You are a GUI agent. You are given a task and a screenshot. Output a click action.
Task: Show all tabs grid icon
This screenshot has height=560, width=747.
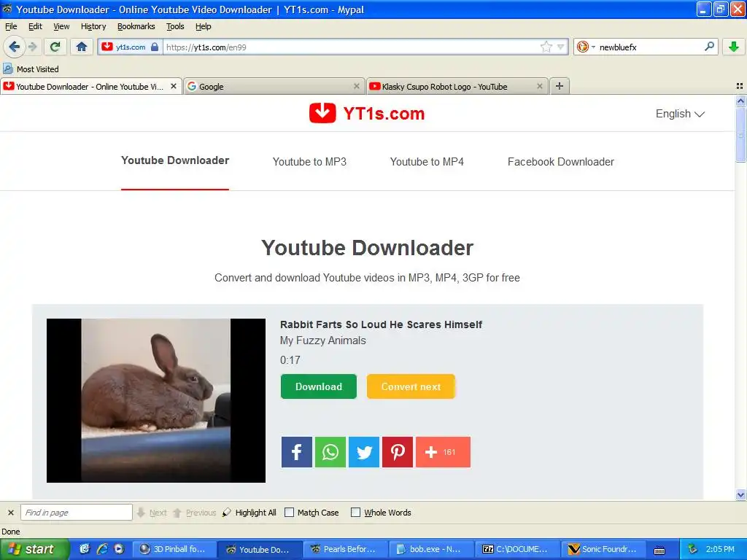click(x=740, y=86)
